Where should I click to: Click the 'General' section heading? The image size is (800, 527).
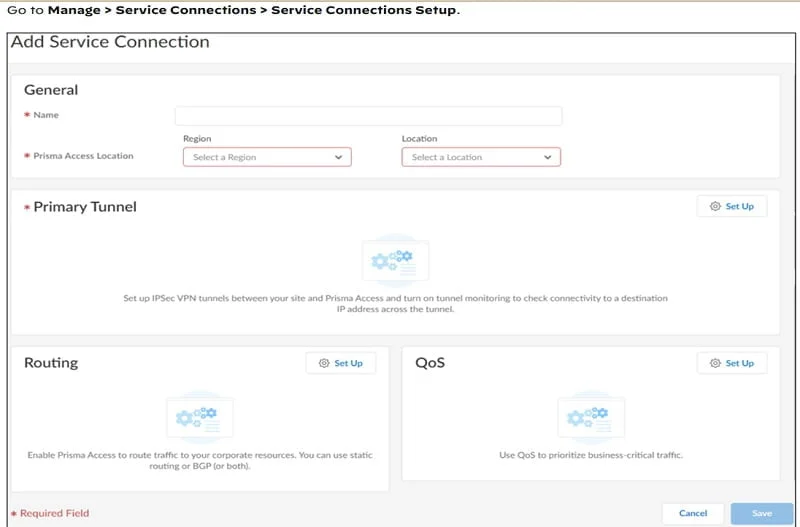tap(51, 90)
